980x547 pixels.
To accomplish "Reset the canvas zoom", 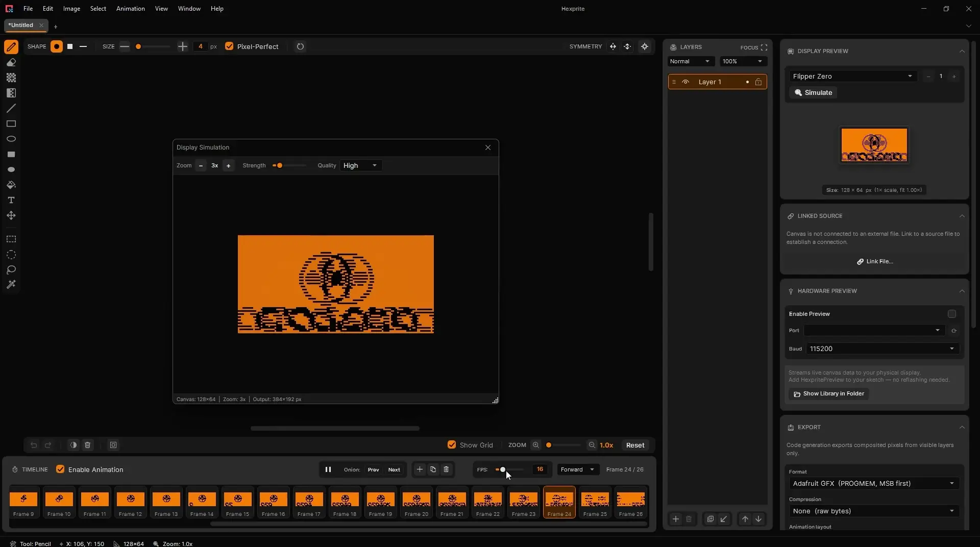I will pos(635,445).
